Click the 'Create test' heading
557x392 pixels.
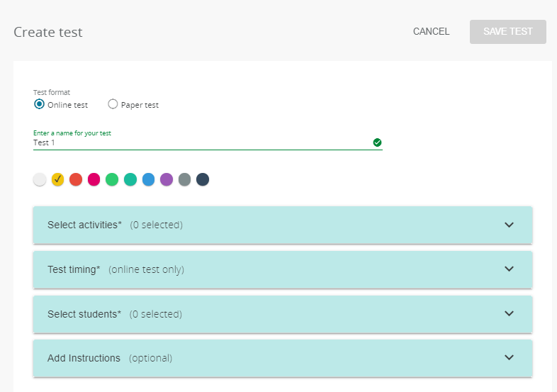(48, 33)
